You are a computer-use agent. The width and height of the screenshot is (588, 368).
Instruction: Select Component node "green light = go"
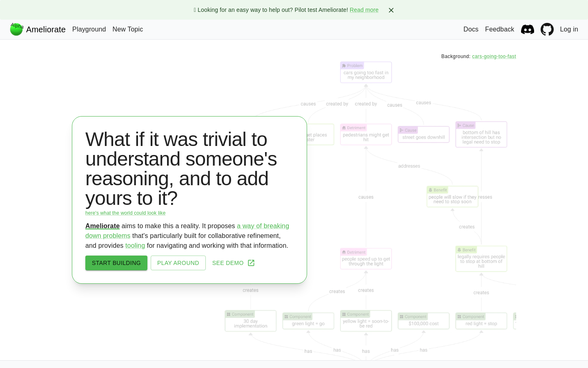point(308,321)
